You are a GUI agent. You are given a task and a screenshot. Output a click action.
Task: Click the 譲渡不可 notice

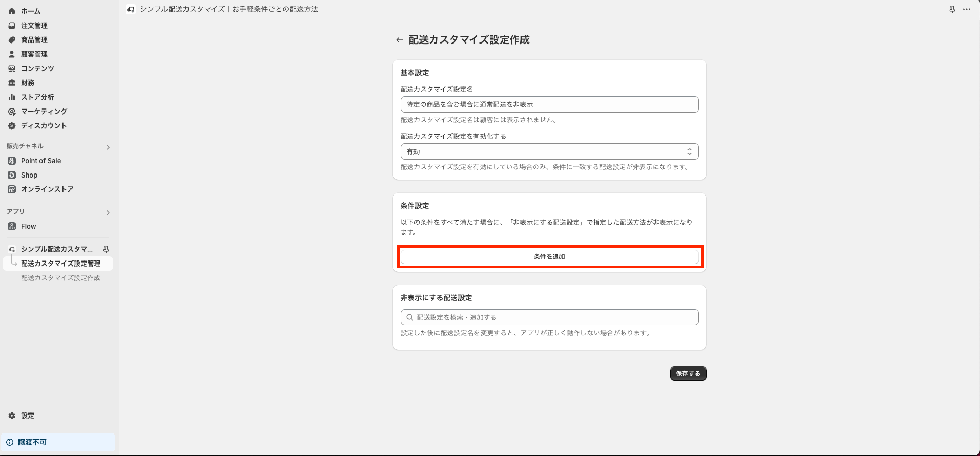(x=58, y=442)
